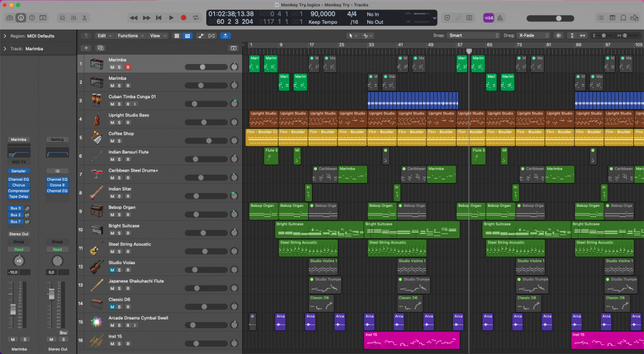Click the Upright Studio Bass track icon
The height and width of the screenshot is (354, 644).
click(x=96, y=119)
